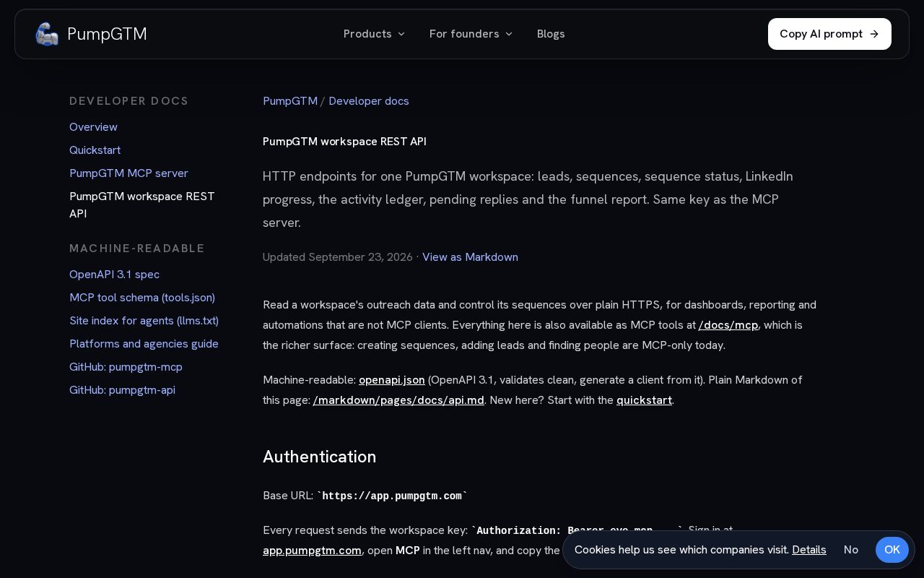Accept cookies with the OK button

pyautogui.click(x=892, y=550)
